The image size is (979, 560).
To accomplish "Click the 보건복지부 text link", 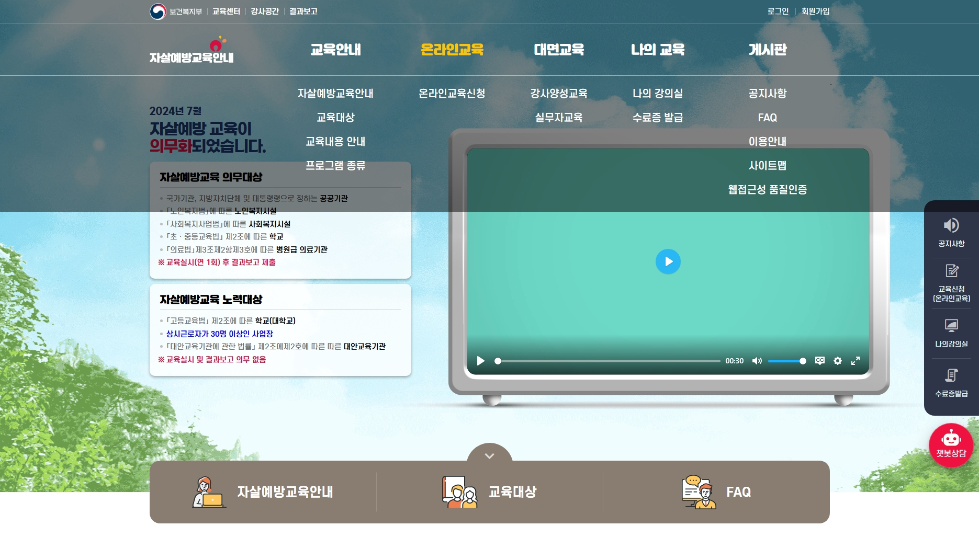I will [x=186, y=12].
